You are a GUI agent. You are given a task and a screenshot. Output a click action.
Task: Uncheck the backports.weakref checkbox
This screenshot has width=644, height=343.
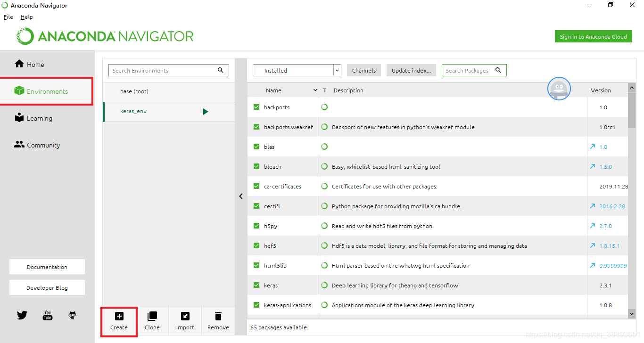(x=256, y=127)
